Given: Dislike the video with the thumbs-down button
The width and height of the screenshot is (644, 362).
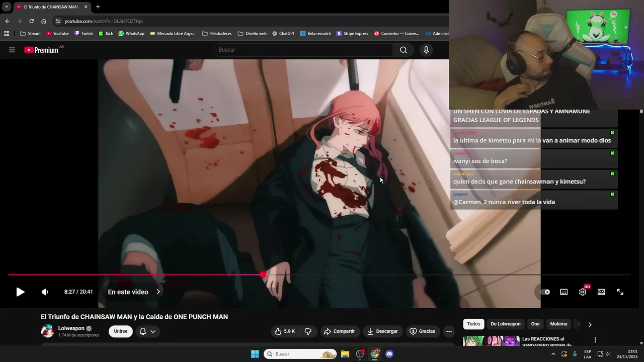Looking at the screenshot, I should point(308,331).
